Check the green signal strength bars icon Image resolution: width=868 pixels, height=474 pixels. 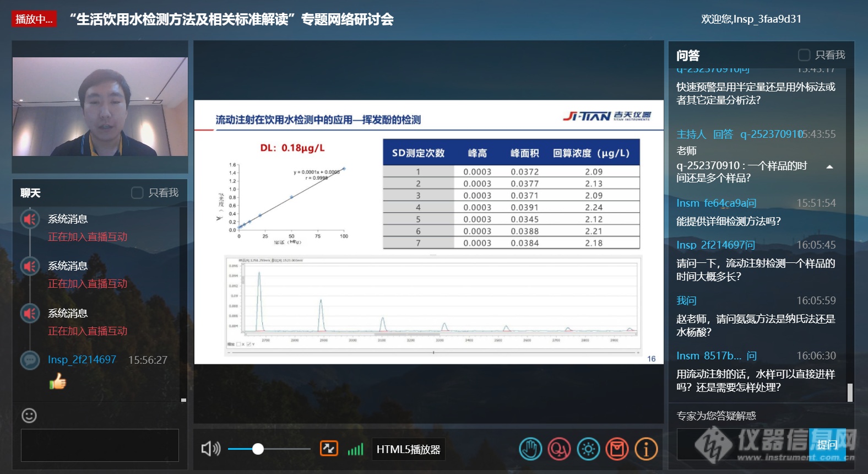click(x=355, y=449)
